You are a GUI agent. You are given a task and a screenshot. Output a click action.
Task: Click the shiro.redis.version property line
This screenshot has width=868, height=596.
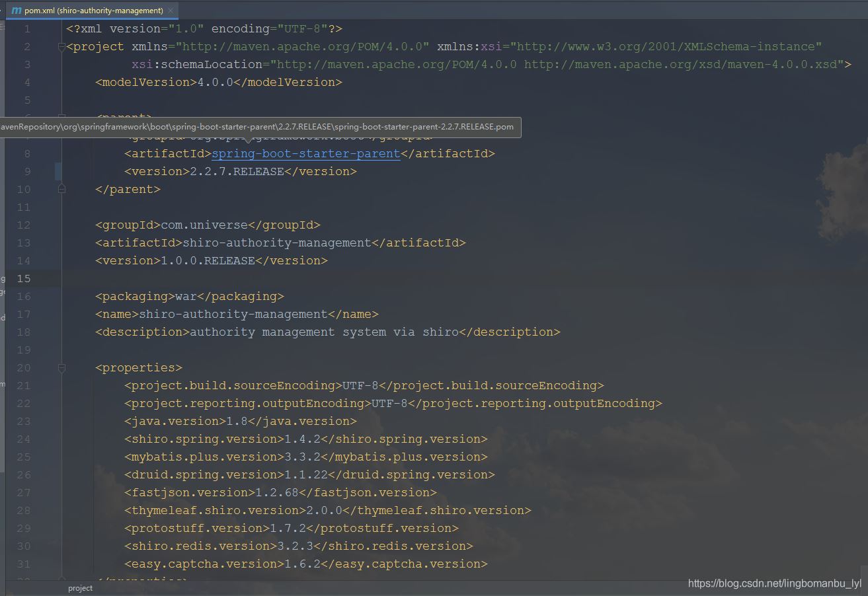[x=293, y=546]
